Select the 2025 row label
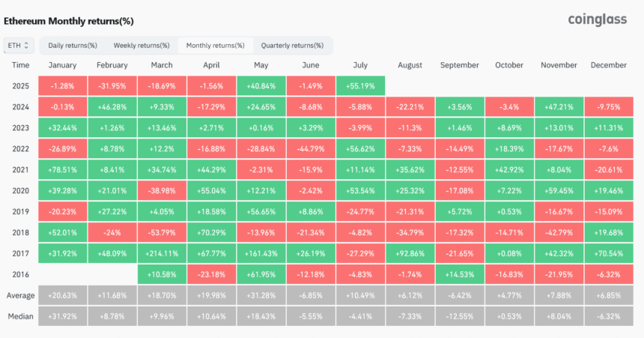Screen dimensions: 644x338 (x=21, y=85)
